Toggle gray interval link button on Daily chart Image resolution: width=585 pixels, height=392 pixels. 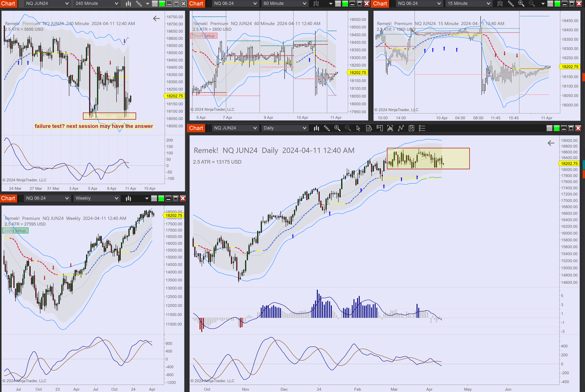[x=549, y=128]
